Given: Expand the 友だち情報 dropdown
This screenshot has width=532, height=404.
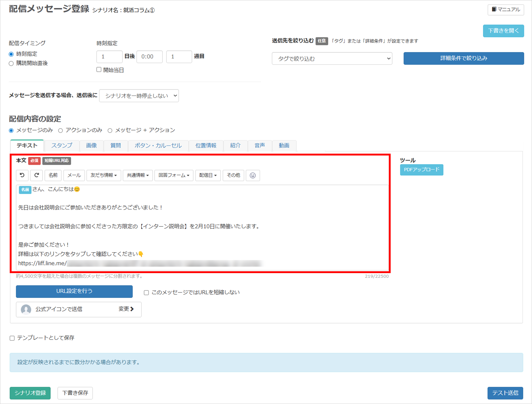Looking at the screenshot, I should click(104, 175).
